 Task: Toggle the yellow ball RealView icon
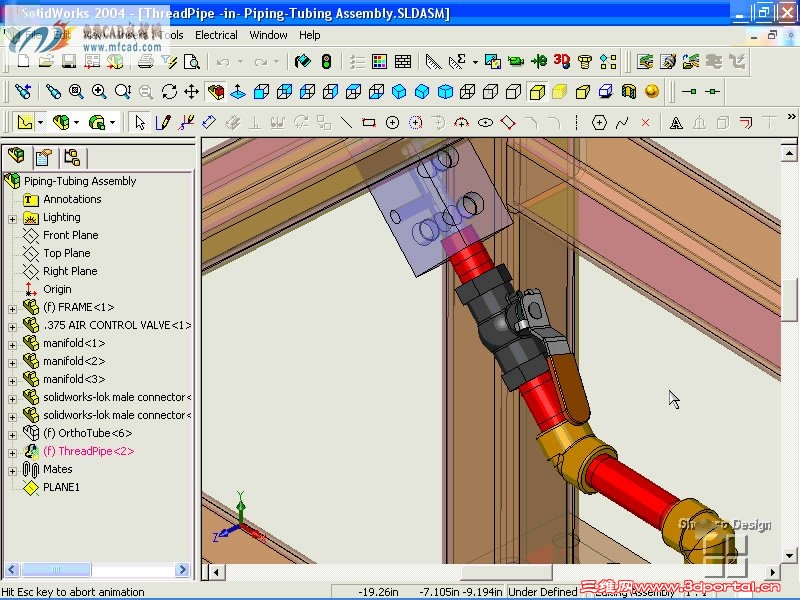(652, 92)
